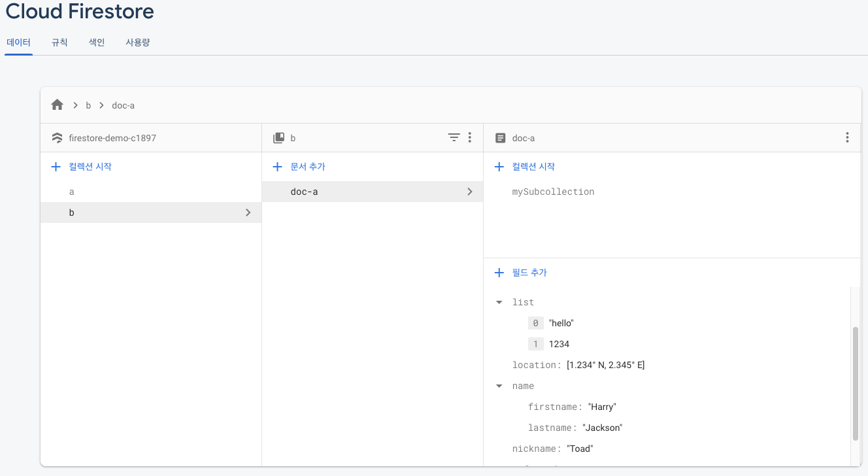Click the firstname "Harry" value
This screenshot has width=868, height=476.
point(602,407)
